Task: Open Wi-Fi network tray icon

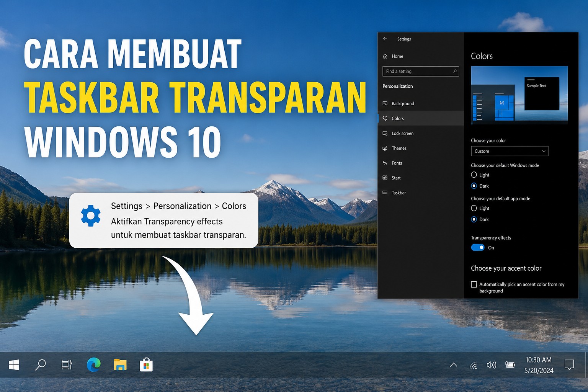Action: [x=474, y=365]
